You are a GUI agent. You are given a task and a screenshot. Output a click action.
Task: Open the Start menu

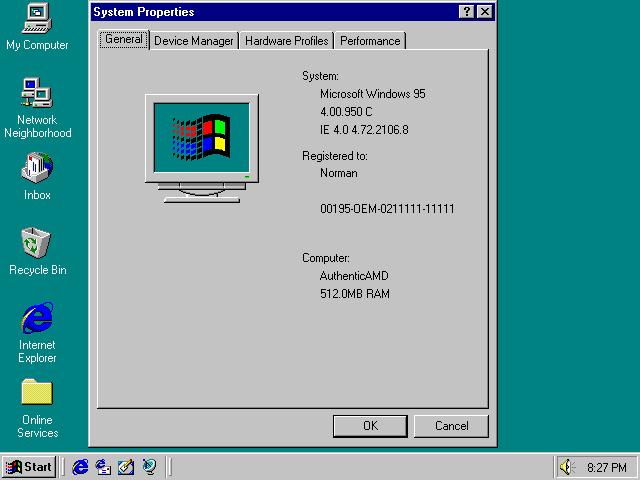[29, 467]
